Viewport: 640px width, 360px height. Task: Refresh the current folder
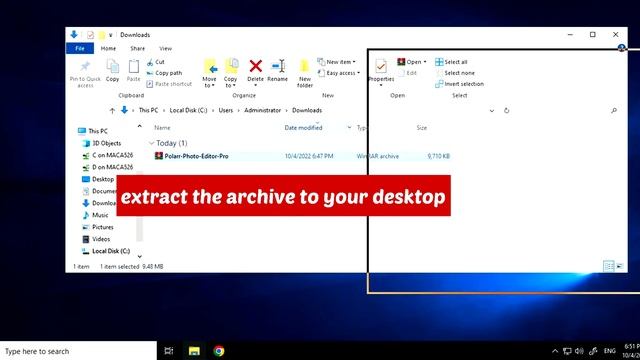tap(507, 111)
